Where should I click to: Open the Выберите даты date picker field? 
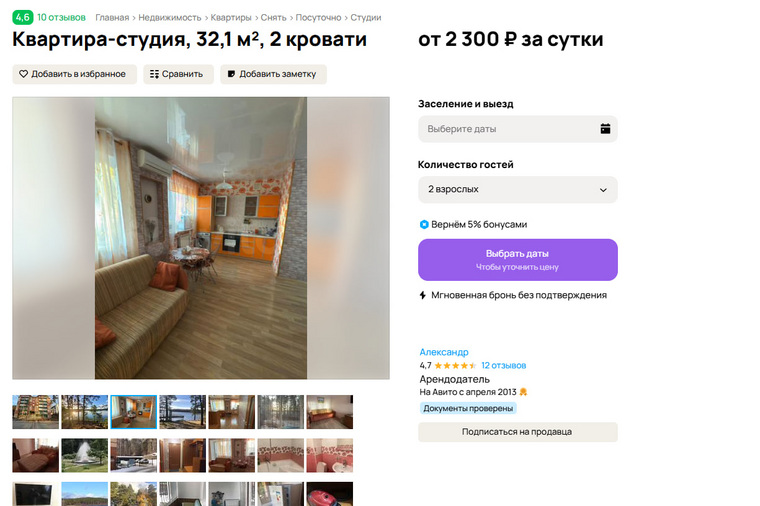[518, 129]
